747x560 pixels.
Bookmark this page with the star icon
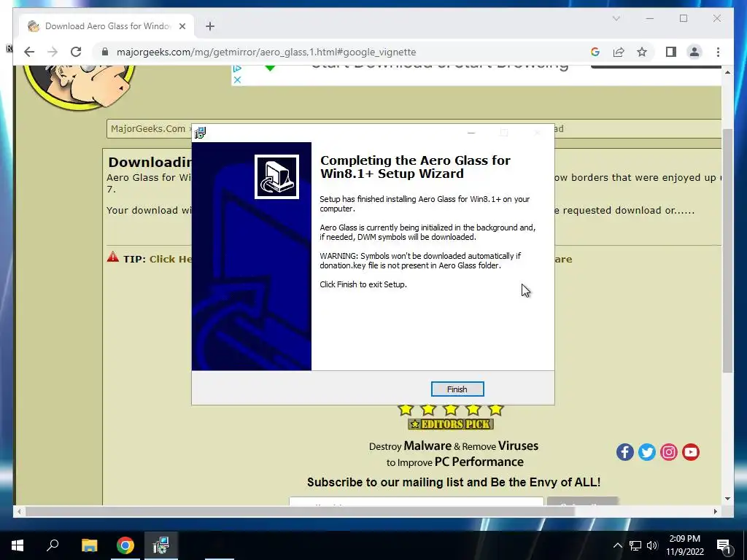coord(642,52)
